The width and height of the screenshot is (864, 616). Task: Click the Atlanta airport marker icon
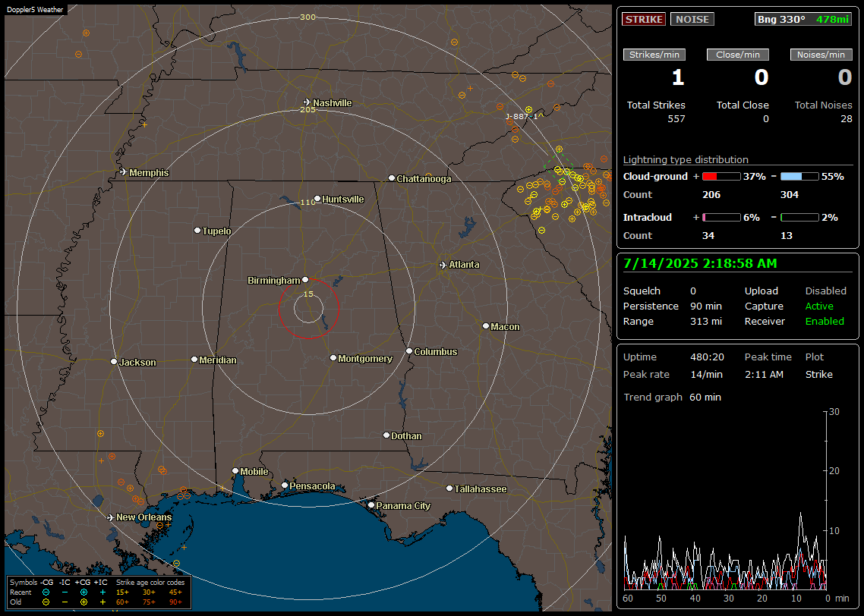pyautogui.click(x=443, y=265)
